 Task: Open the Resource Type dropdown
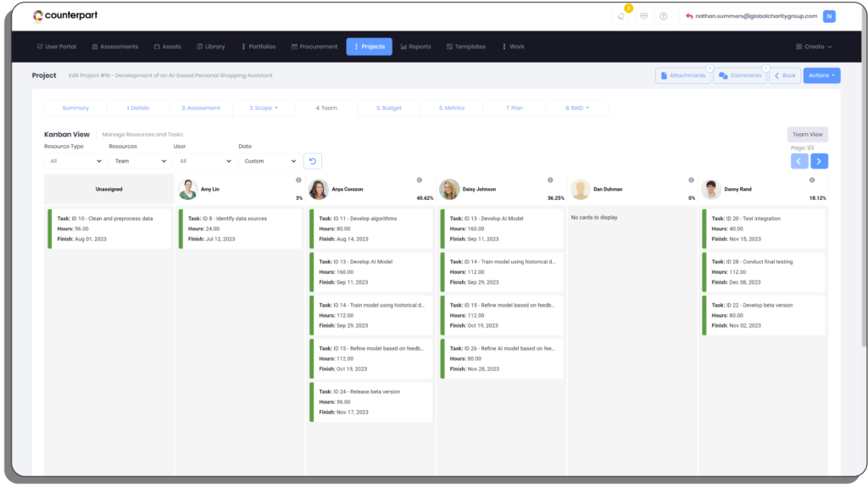coord(72,161)
